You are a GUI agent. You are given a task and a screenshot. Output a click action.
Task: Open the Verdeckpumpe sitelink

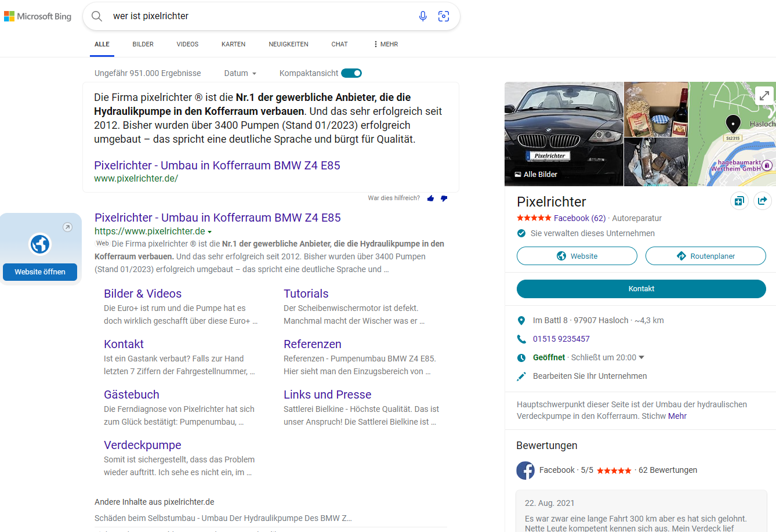click(143, 445)
